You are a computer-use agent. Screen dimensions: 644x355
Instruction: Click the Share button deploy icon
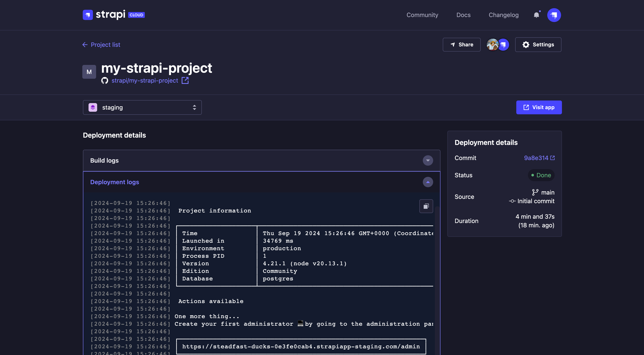452,45
